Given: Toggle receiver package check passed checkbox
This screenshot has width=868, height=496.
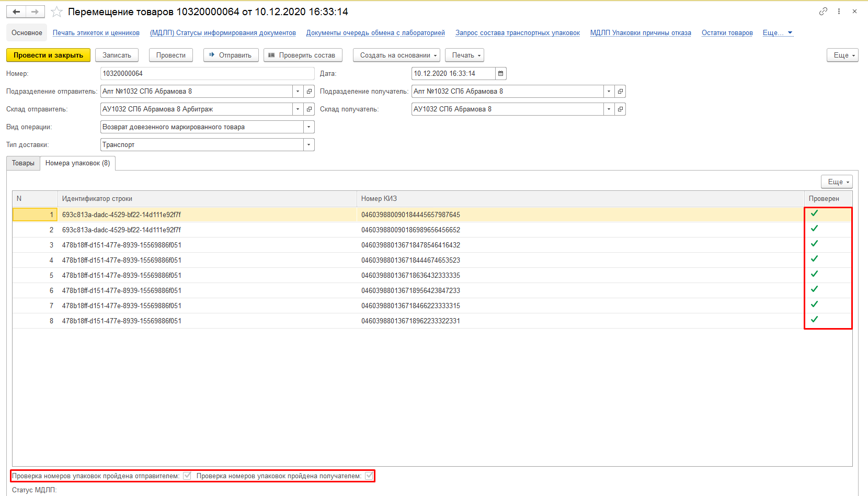Looking at the screenshot, I should click(369, 476).
